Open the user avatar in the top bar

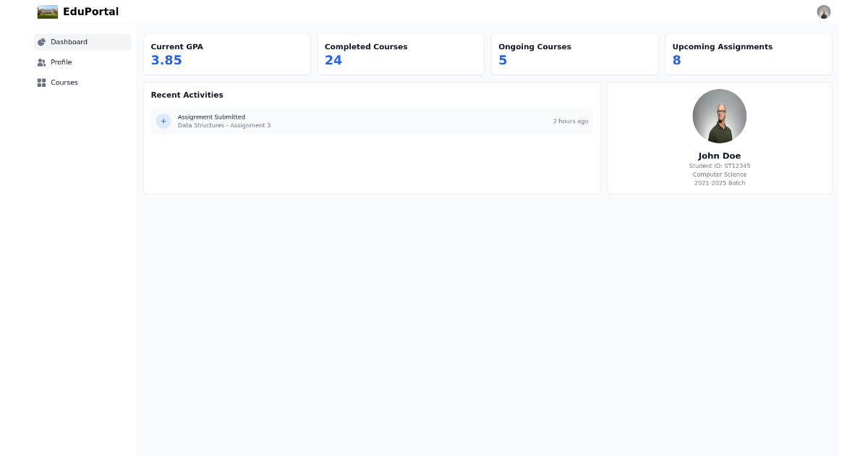tap(824, 12)
